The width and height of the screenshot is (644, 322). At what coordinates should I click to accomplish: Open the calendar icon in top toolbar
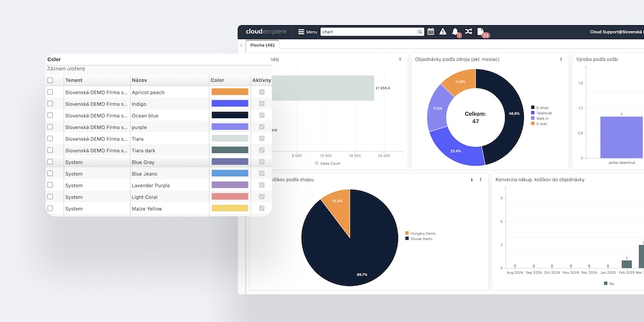[431, 31]
